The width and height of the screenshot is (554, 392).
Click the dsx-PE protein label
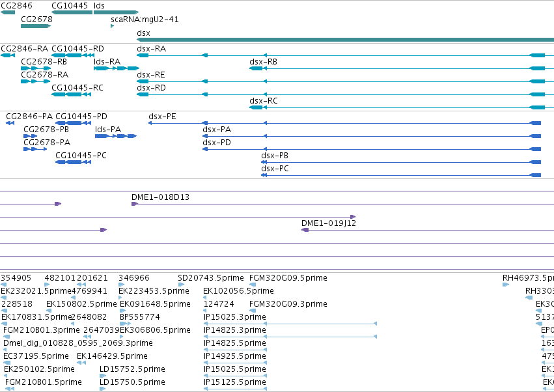click(162, 117)
